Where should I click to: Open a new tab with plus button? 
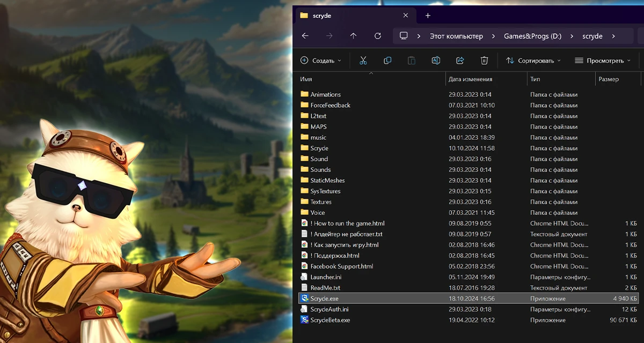pos(428,16)
